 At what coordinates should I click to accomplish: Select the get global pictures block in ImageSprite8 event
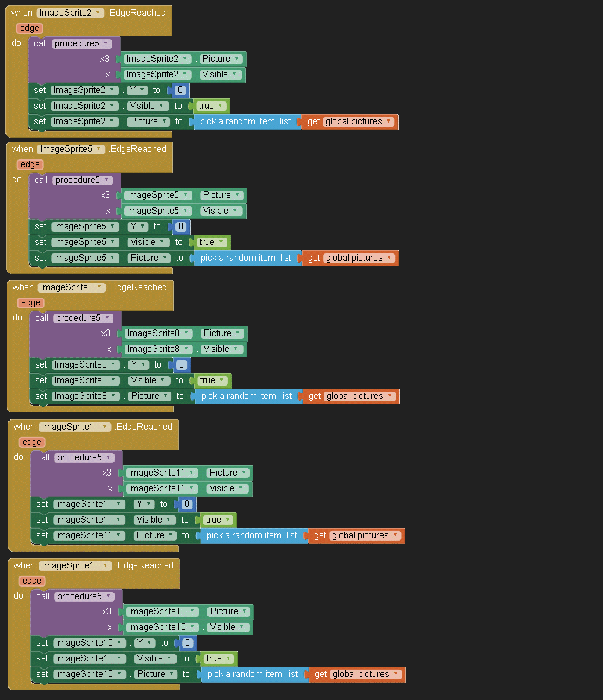(314, 396)
